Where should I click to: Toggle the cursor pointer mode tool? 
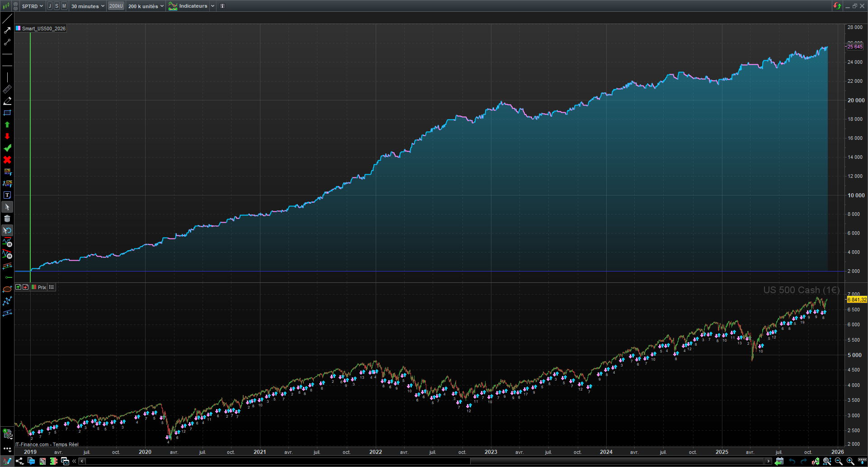[7, 207]
